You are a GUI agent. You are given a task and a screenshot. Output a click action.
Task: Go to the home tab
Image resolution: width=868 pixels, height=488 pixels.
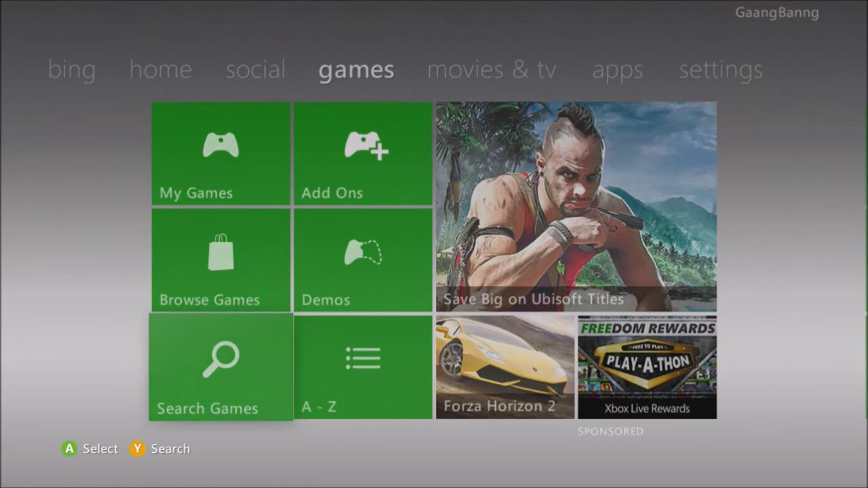tap(161, 70)
